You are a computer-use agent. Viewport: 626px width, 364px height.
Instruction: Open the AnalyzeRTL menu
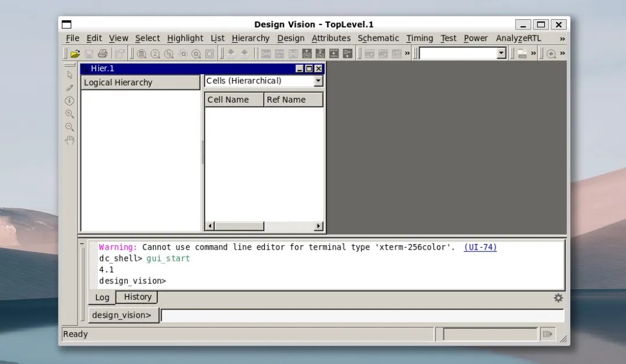click(519, 38)
